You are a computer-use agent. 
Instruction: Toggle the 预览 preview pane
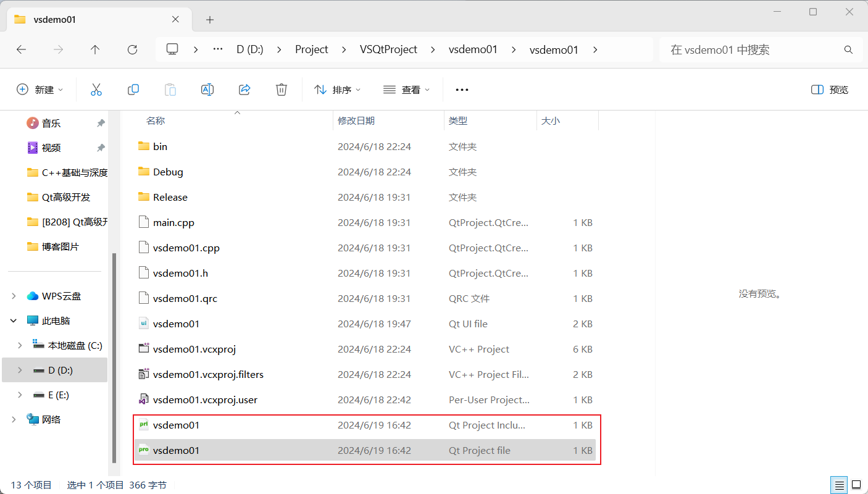pyautogui.click(x=830, y=90)
